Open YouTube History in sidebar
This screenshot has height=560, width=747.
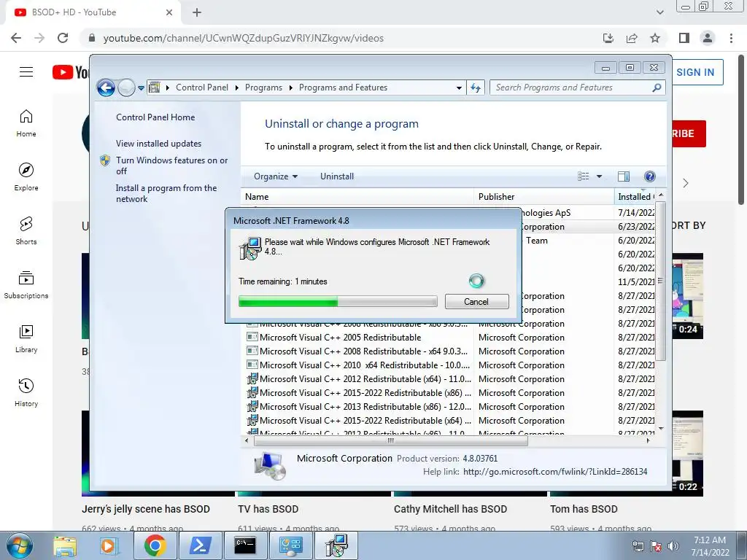(26, 392)
